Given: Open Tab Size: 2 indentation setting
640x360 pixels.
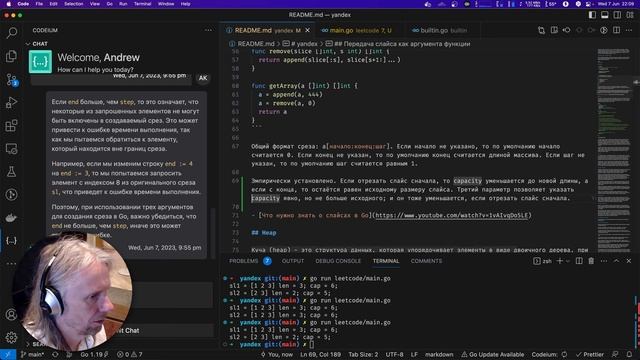Looking at the screenshot, I should tap(363, 354).
